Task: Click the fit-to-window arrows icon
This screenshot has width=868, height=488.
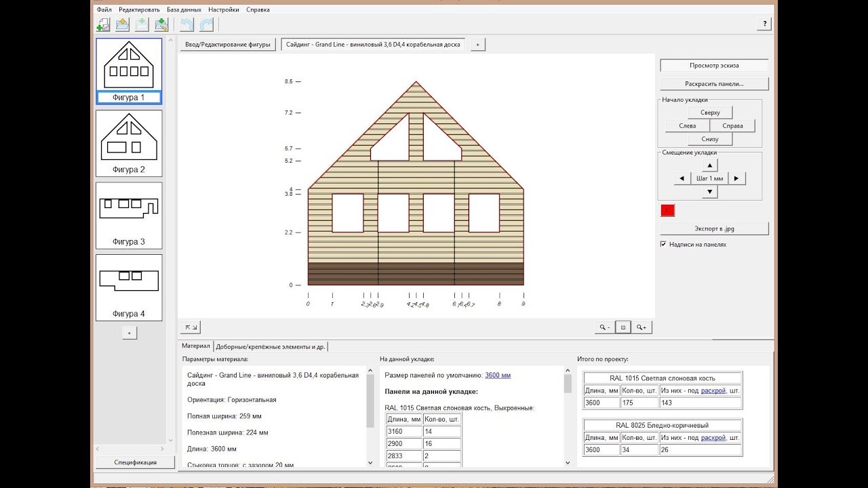Action: coord(191,327)
